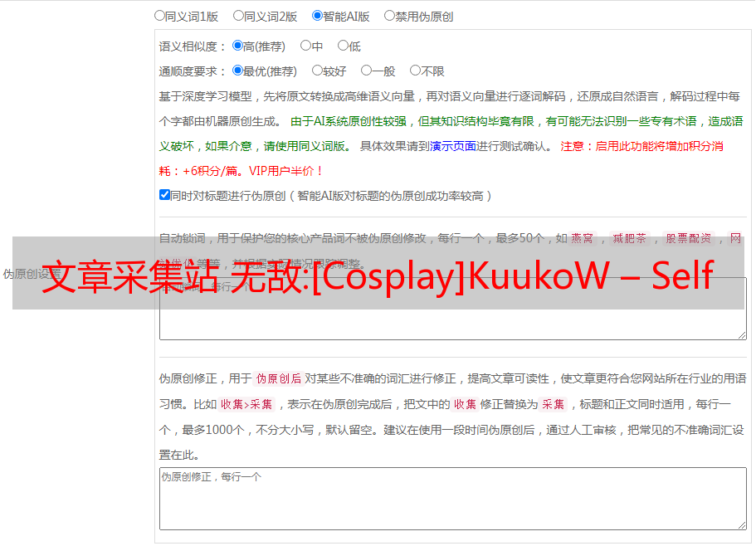Viewport: 756px width, 546px height.
Task: Click the resize handle of 自动锁词 textarea
Action: coord(742,334)
